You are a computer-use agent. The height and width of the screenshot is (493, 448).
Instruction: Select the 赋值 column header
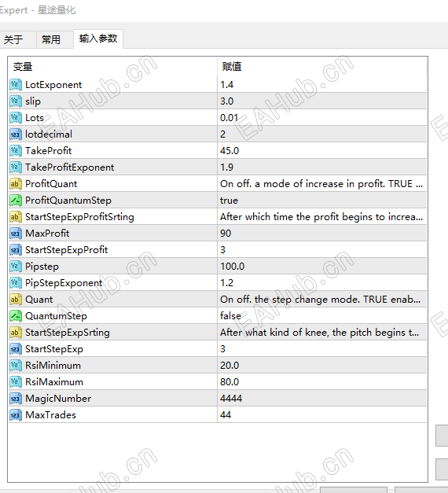click(x=322, y=67)
